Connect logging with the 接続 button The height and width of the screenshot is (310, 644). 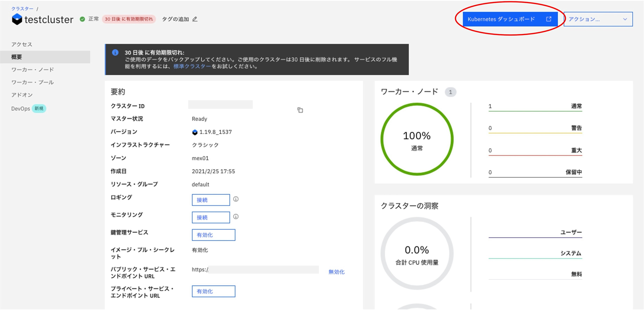point(211,200)
